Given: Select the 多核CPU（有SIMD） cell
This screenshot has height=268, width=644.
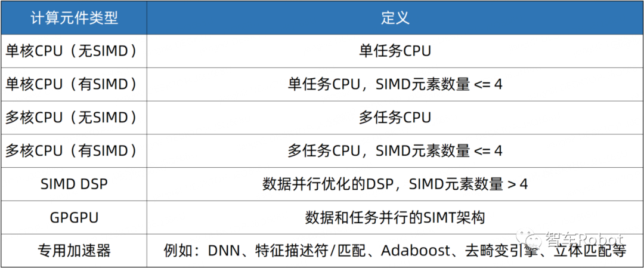Looking at the screenshot, I should pos(74,151).
